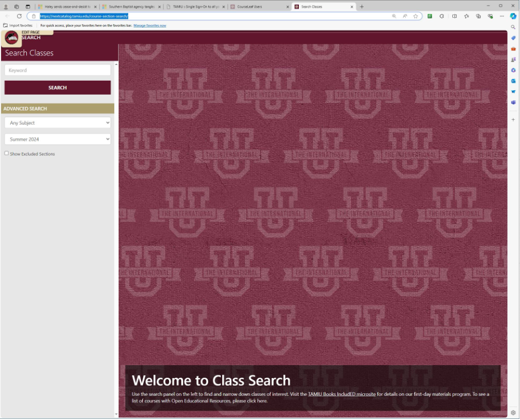
Task: Click the Import favorites icon
Action: click(5, 25)
